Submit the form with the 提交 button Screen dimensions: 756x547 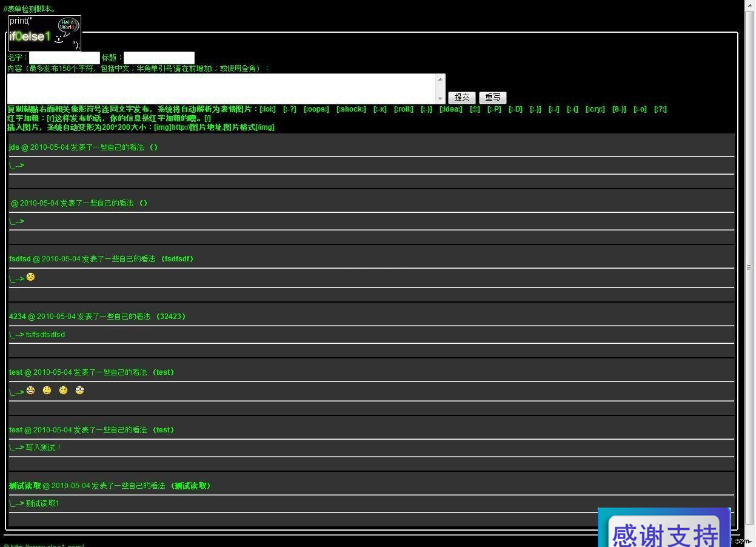(x=462, y=98)
